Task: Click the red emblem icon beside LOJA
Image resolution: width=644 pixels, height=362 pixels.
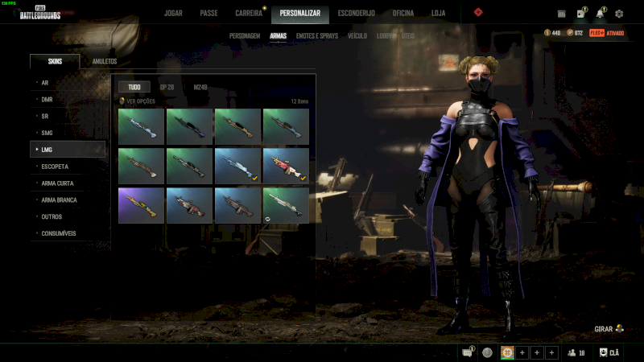Action: click(x=478, y=12)
